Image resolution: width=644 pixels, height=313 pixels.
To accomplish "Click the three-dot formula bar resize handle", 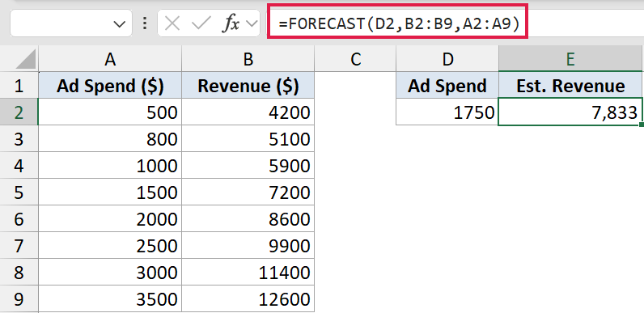I will [x=144, y=23].
